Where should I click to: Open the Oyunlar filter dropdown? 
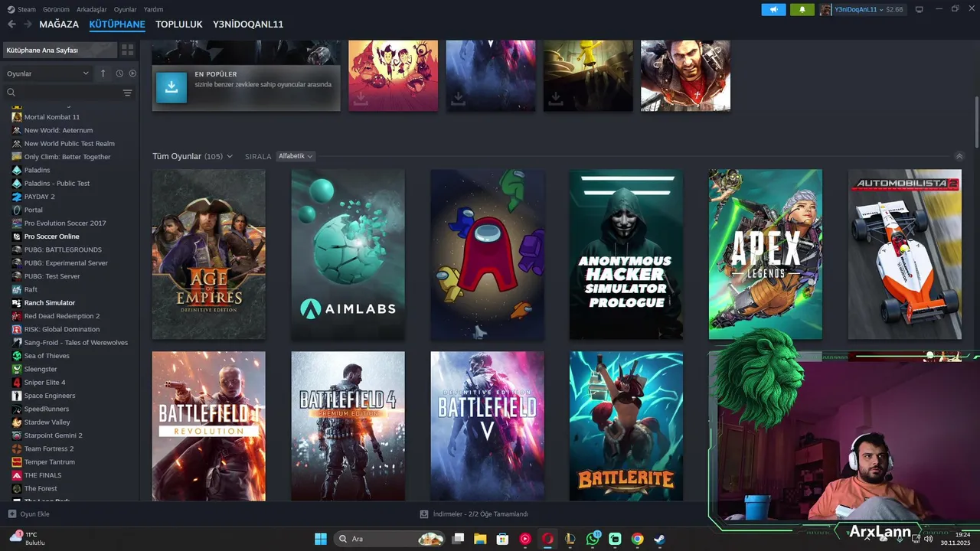(47, 73)
